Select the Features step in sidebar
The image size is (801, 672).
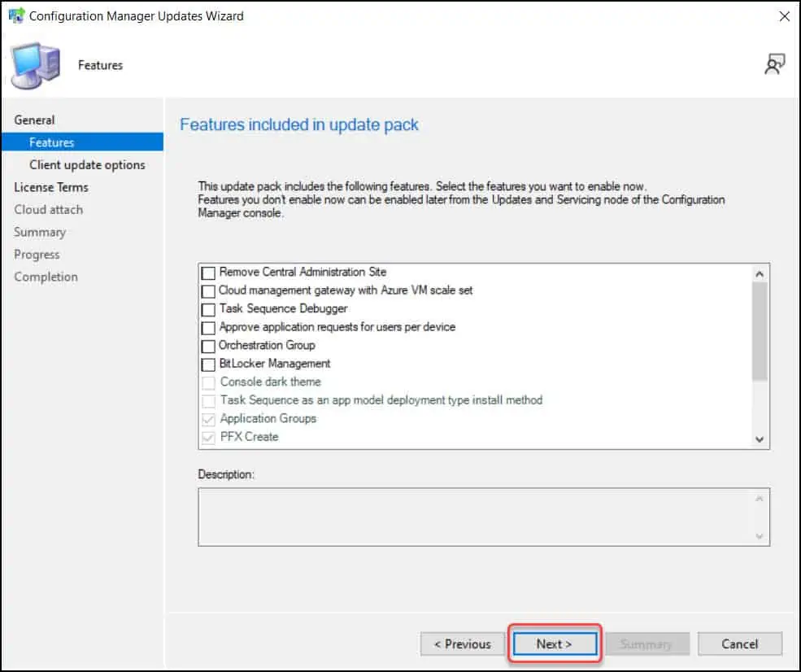pyautogui.click(x=82, y=142)
